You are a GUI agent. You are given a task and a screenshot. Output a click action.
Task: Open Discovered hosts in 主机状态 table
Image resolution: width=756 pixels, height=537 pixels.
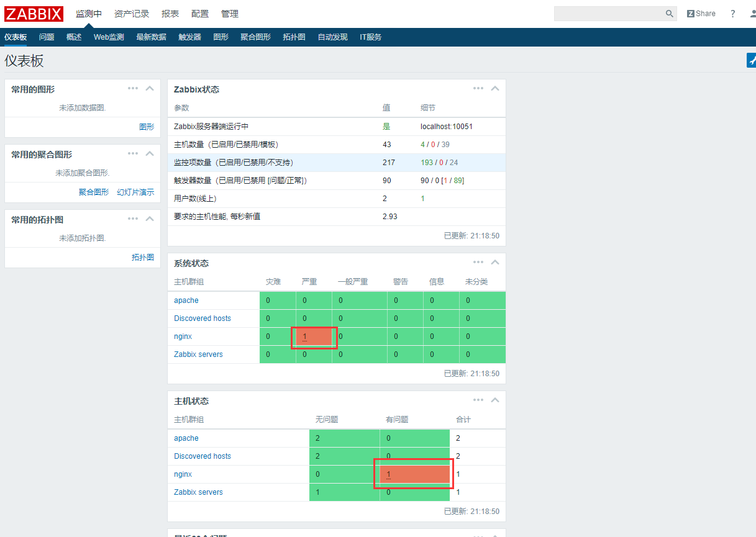(203, 456)
